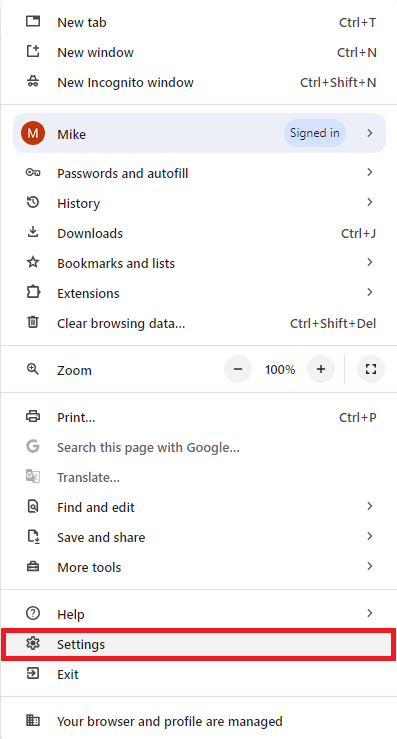Click the New window icon

click(x=33, y=52)
